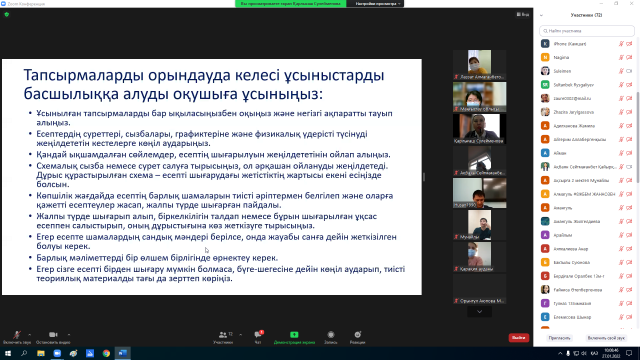Open Google Chrome from the taskbar
The image size is (640, 360).
[x=106, y=353]
